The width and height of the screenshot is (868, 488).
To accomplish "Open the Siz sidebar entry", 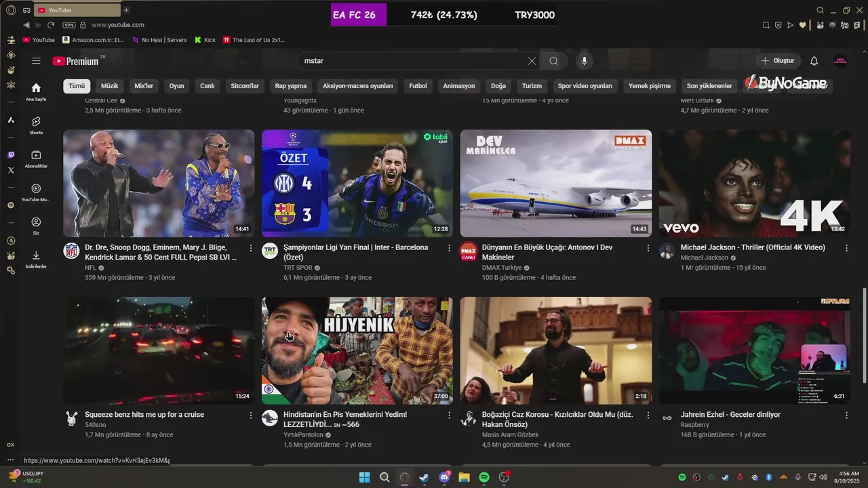I will pyautogui.click(x=36, y=225).
